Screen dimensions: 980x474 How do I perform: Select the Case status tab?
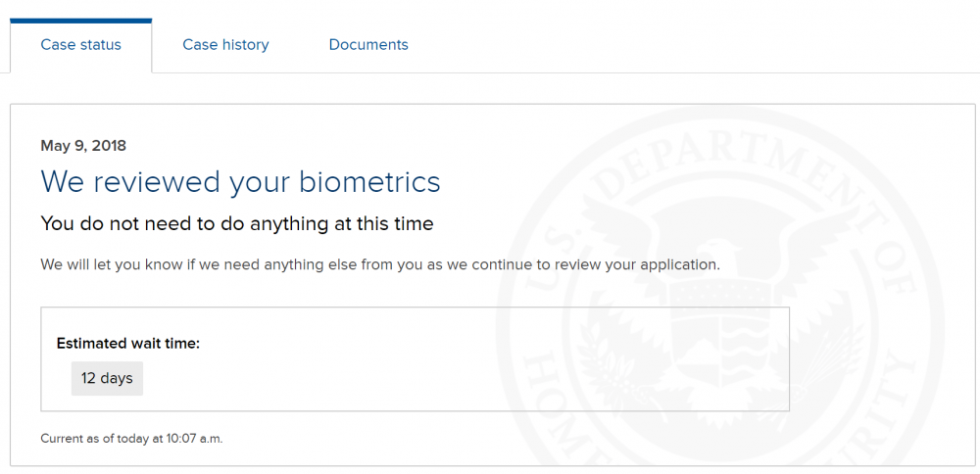click(x=80, y=45)
